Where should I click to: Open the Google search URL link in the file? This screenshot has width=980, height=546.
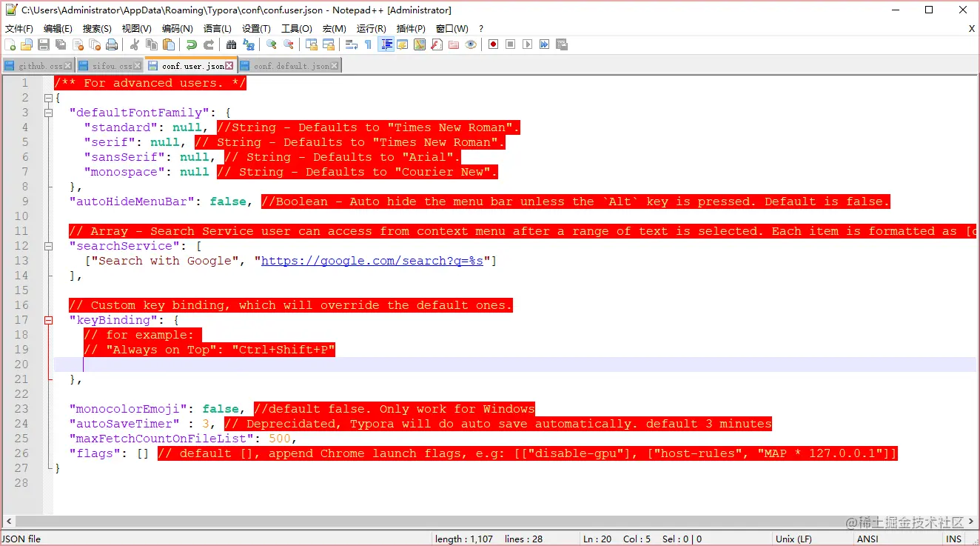tap(370, 260)
